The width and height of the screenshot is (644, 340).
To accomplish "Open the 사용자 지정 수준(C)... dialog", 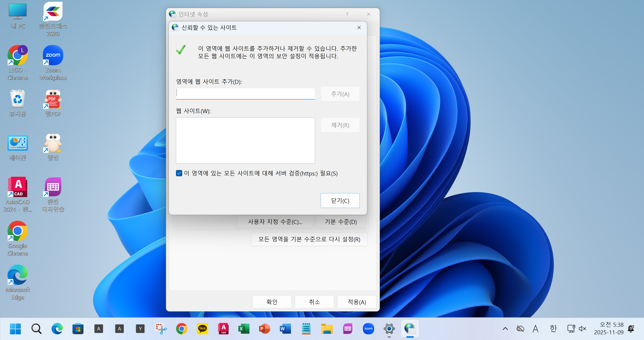I will (x=275, y=222).
